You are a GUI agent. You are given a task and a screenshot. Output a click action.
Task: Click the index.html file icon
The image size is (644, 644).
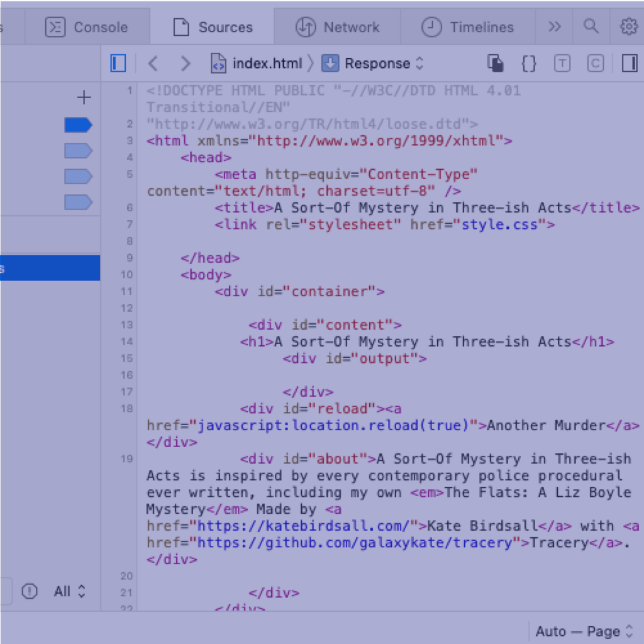(218, 64)
